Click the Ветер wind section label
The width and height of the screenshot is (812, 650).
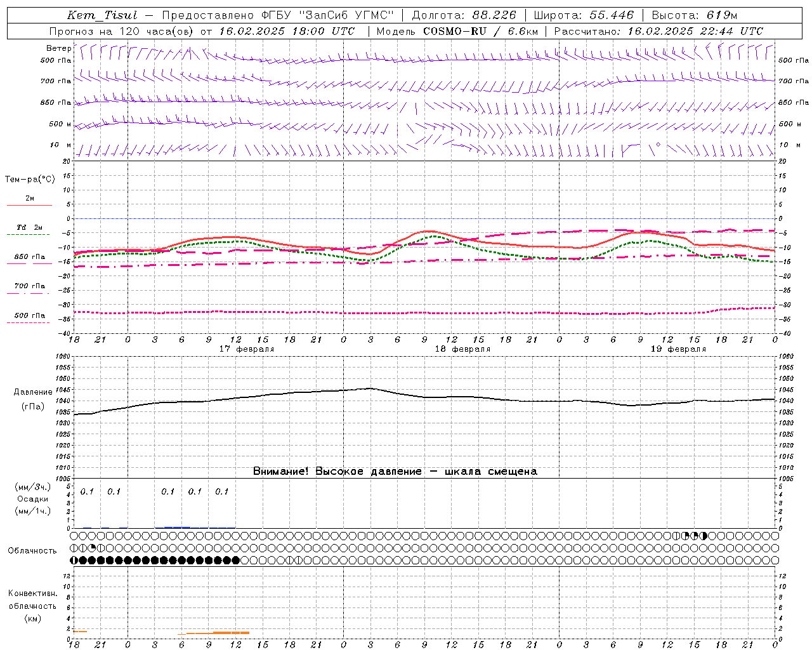(x=58, y=48)
